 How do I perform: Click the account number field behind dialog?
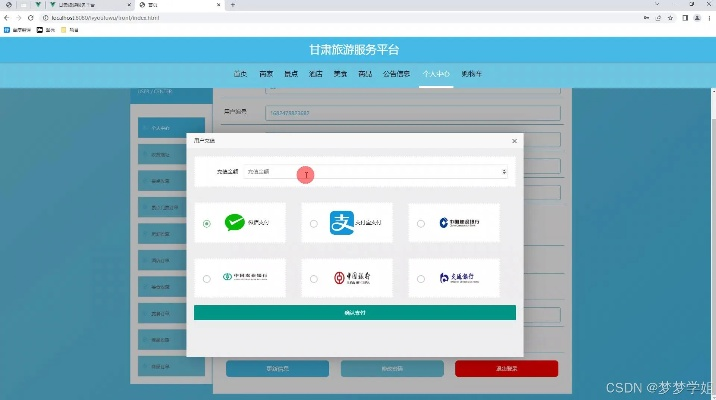[413, 113]
